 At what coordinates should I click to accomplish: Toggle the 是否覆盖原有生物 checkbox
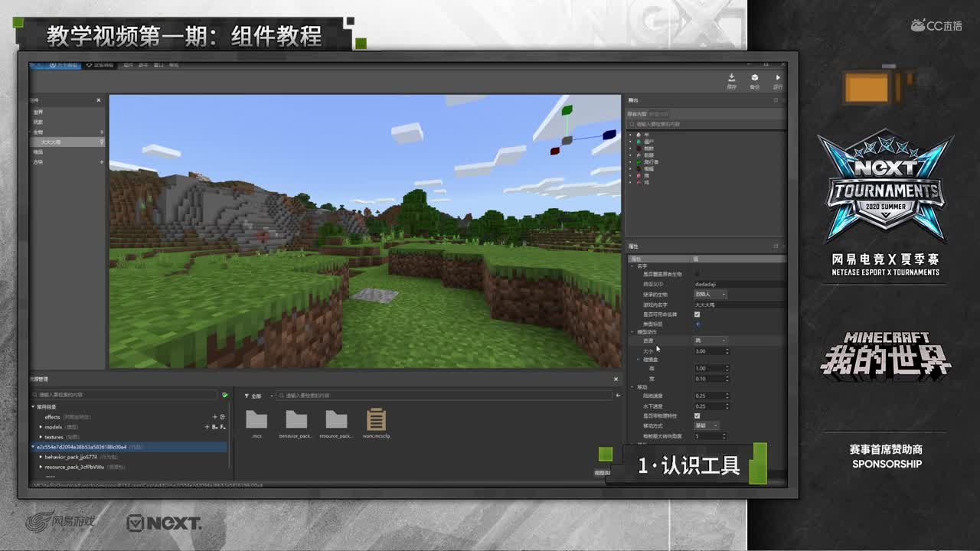click(x=697, y=274)
